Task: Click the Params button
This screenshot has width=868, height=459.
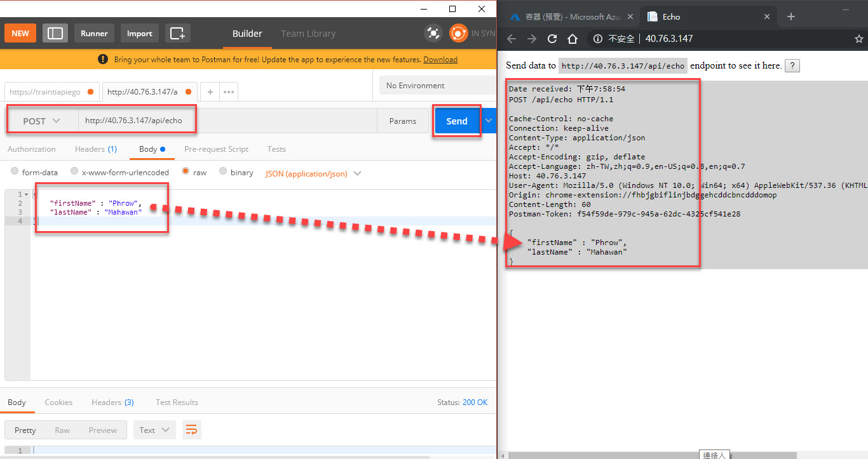Action: click(403, 121)
